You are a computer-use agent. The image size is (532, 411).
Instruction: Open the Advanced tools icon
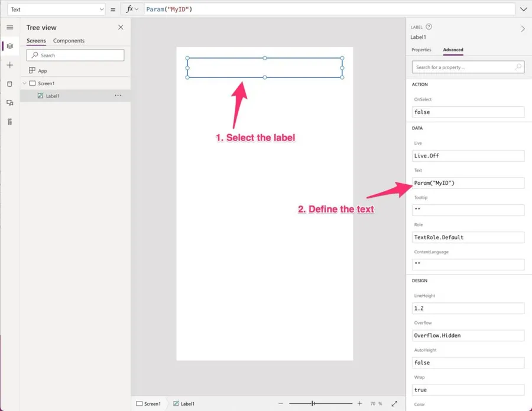click(x=10, y=122)
